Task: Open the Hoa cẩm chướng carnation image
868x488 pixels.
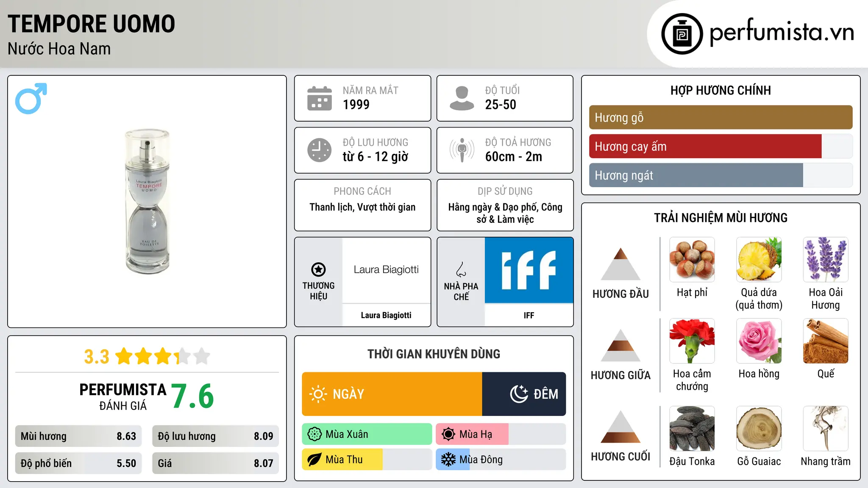Action: [x=692, y=341]
